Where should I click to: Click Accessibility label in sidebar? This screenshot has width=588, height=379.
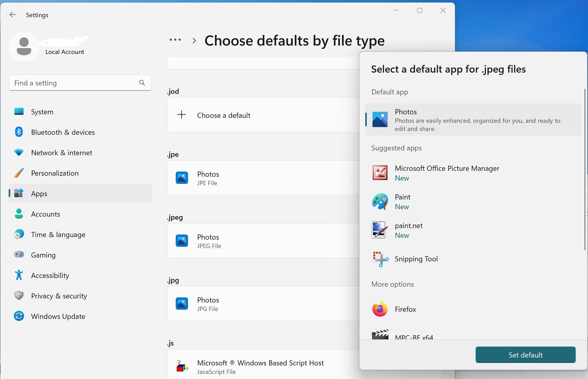(x=50, y=275)
